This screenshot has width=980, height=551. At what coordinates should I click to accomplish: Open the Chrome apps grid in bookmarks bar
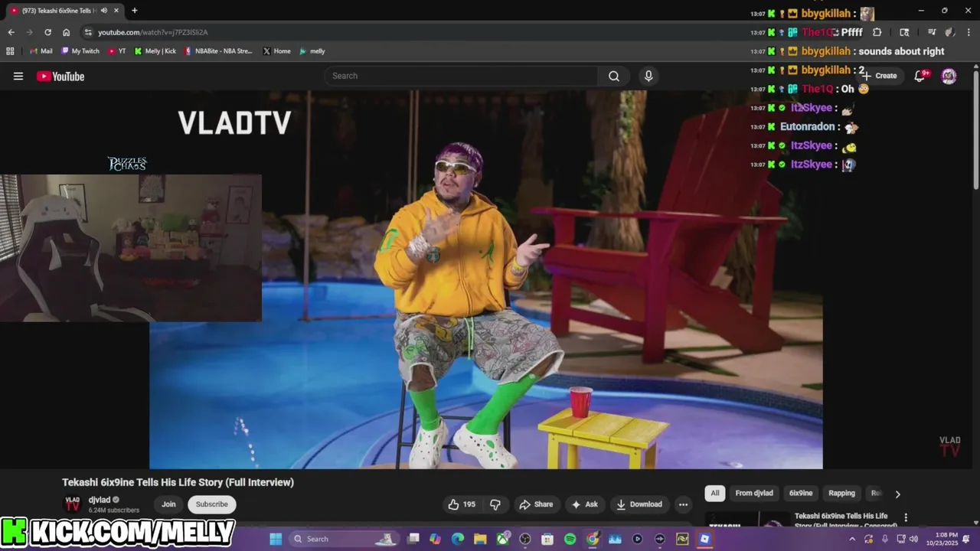pos(10,51)
